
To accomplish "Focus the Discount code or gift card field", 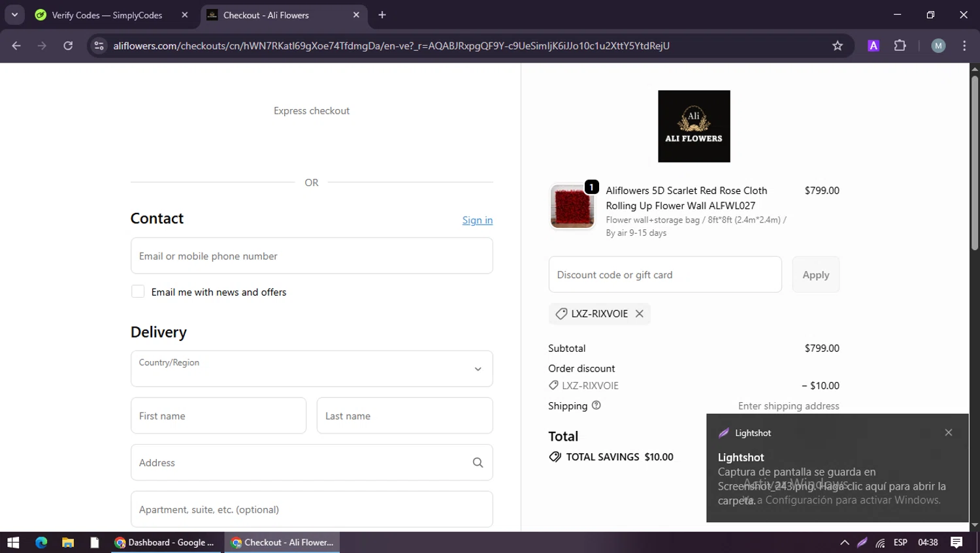I will click(x=665, y=275).
